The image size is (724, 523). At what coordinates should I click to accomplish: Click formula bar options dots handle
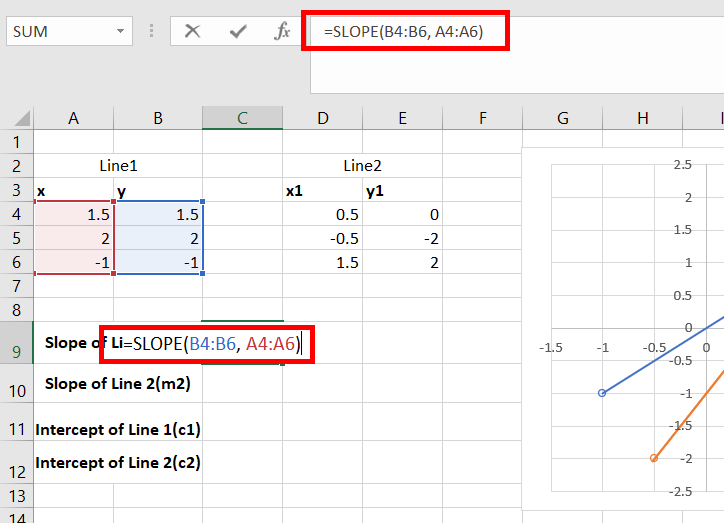pos(151,31)
